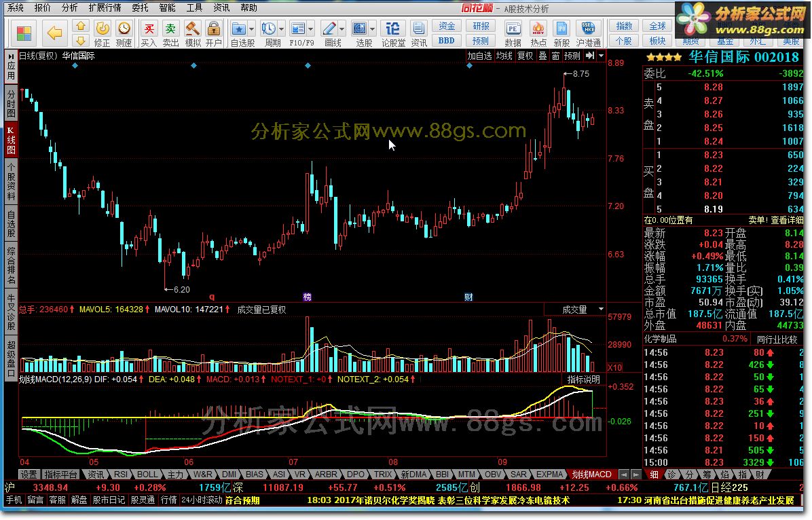This screenshot has height=520, width=812.
Task: Open the 系统 menu
Action: point(16,7)
